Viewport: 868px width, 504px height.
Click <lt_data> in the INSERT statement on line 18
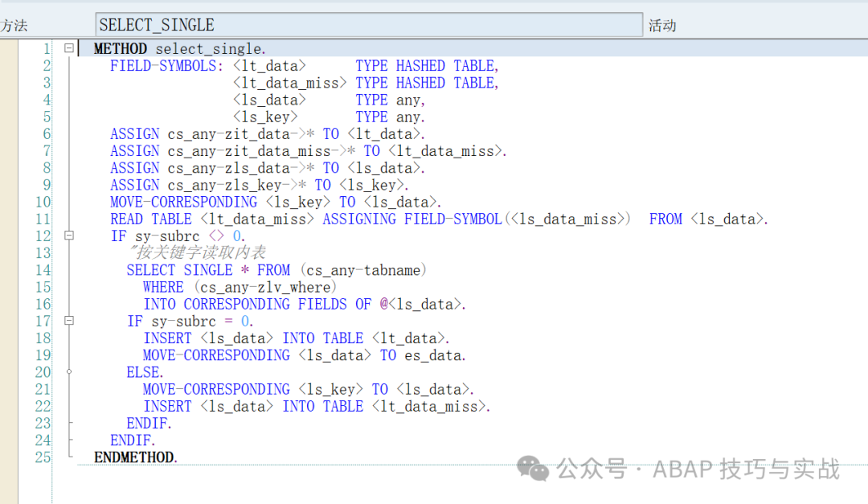click(408, 338)
